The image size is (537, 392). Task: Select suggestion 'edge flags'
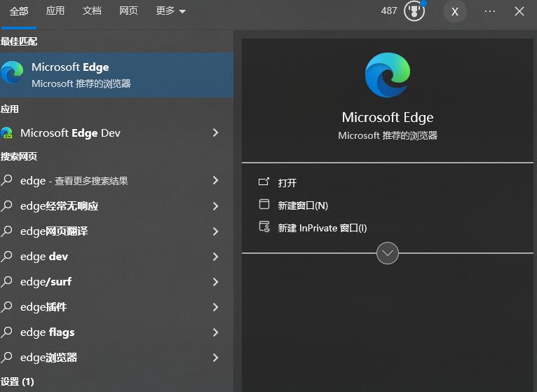[x=47, y=332]
